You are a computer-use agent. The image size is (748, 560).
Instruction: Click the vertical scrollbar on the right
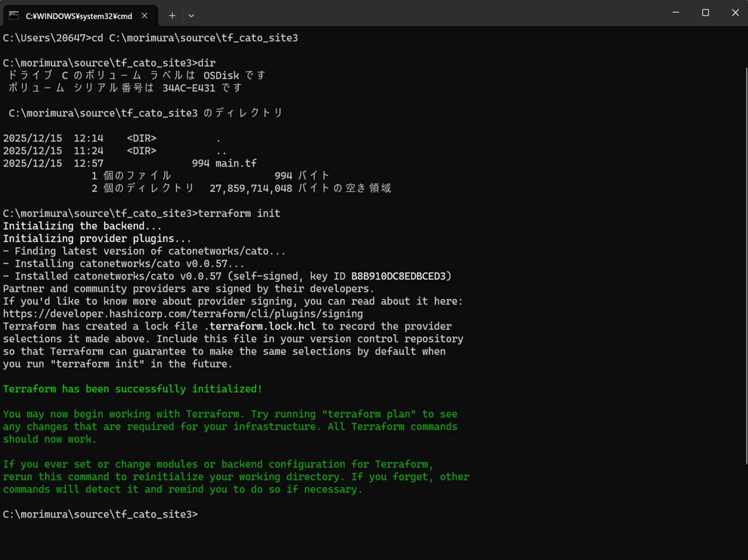pyautogui.click(x=745, y=263)
